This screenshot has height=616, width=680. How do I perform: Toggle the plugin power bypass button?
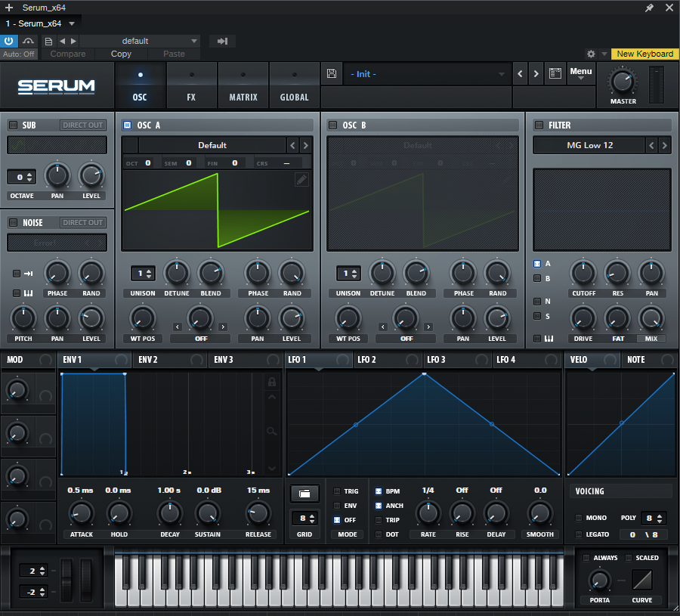[8, 41]
